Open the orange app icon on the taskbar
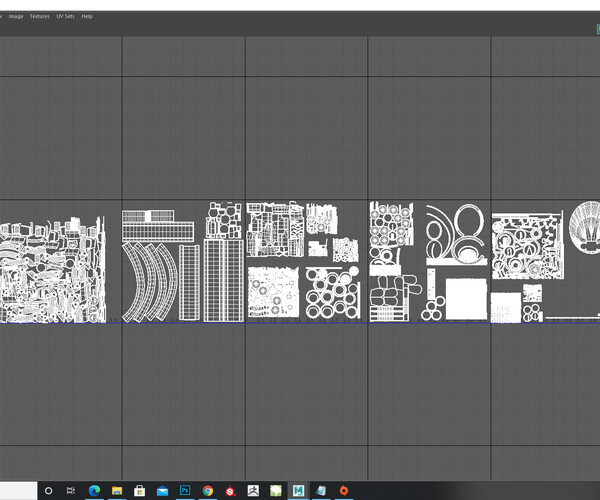Image resolution: width=600 pixels, height=500 pixels. [344, 491]
